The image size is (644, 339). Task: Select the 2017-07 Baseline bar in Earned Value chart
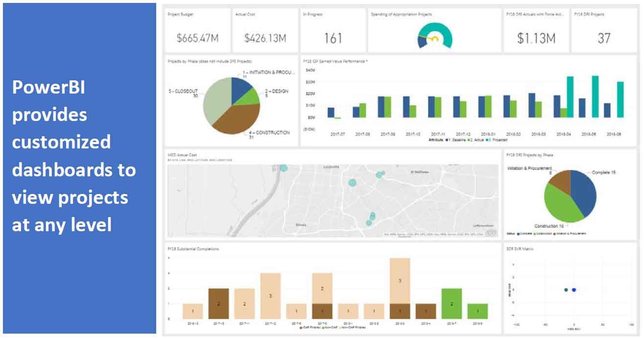point(331,113)
